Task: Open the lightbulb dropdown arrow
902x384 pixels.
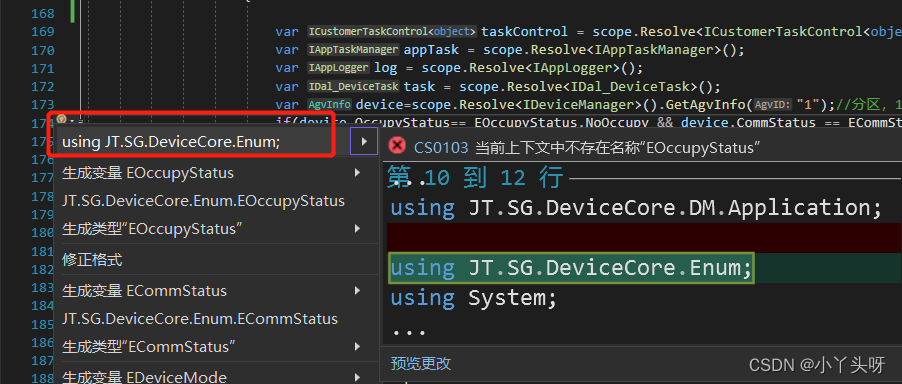Action: click(x=71, y=121)
